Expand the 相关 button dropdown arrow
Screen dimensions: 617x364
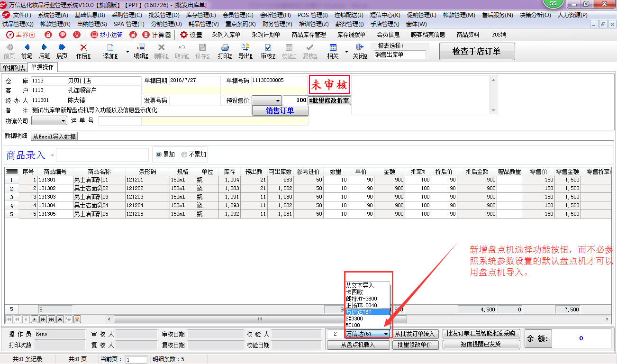346,52
